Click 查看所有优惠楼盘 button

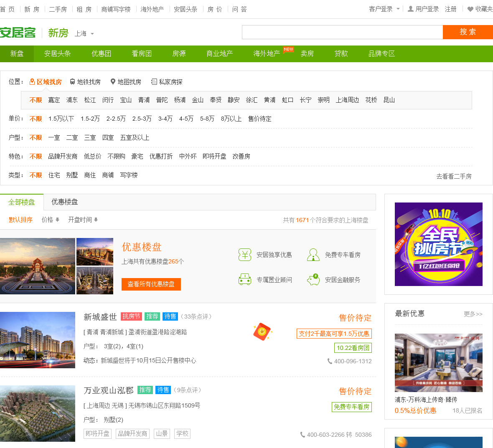151,284
